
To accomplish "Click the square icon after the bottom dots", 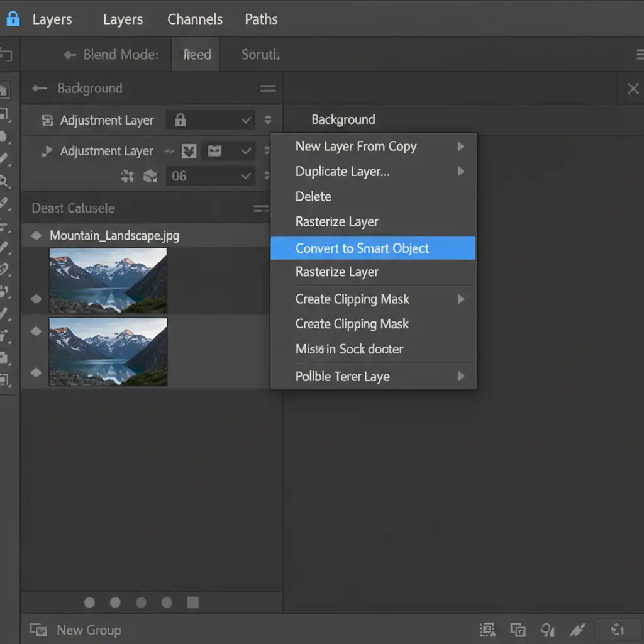I will click(193, 603).
